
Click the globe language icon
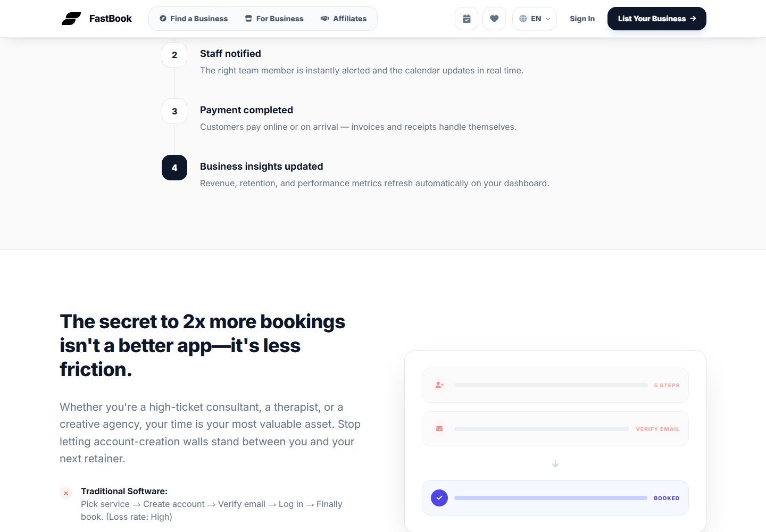pos(523,19)
